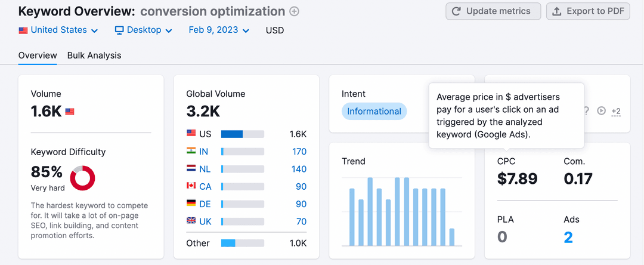The image size is (644, 265).
Task: Select the Overview tab
Action: point(38,56)
